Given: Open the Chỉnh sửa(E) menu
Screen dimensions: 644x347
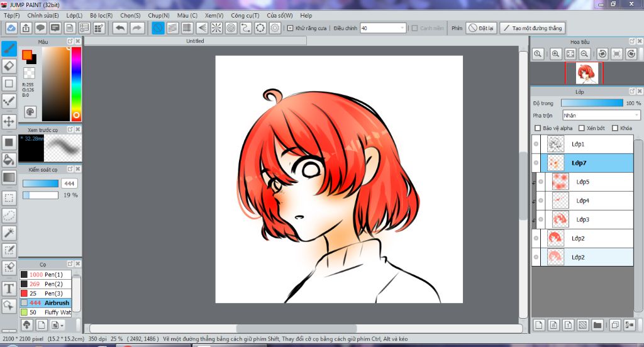Looking at the screenshot, I should tap(43, 15).
